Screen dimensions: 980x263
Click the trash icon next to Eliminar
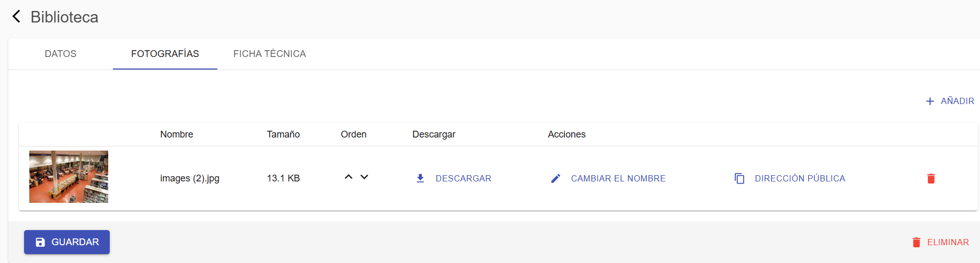[916, 242]
